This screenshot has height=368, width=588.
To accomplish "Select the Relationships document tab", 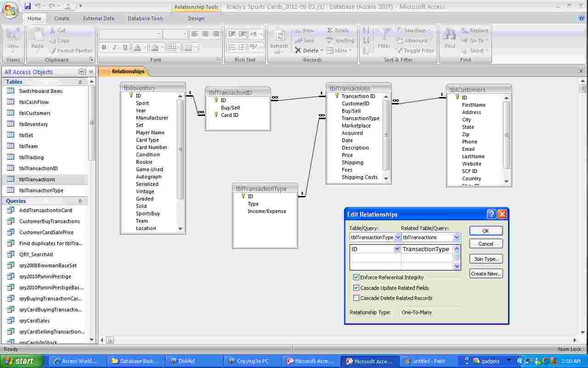I will coord(125,71).
